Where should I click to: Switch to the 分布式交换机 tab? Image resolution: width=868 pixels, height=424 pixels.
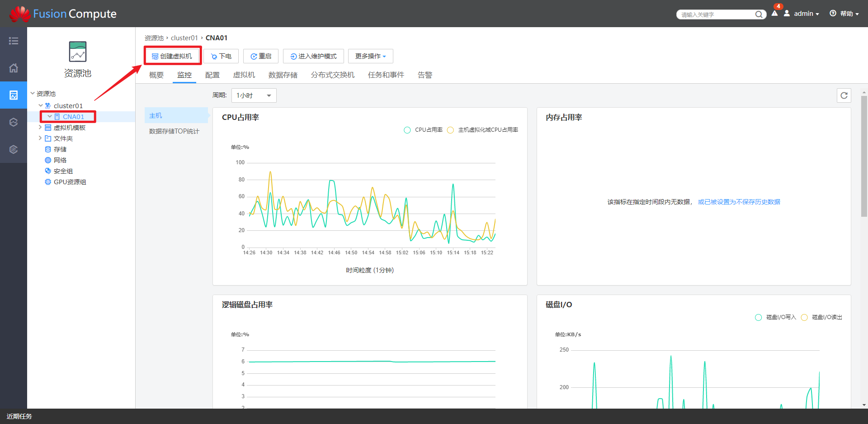333,75
